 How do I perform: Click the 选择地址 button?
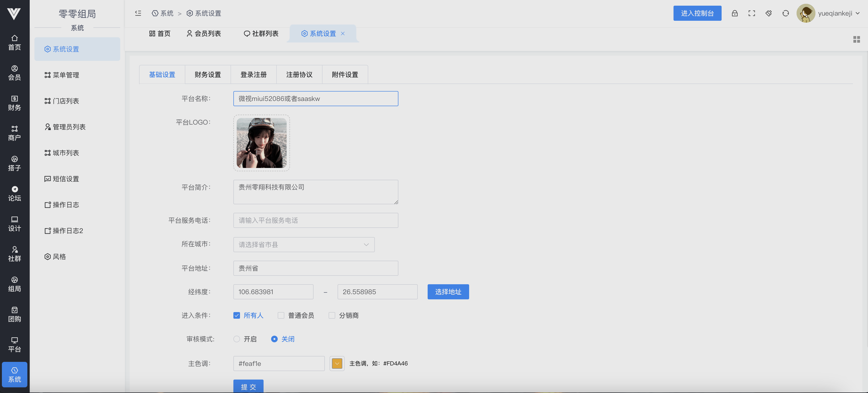(x=448, y=292)
